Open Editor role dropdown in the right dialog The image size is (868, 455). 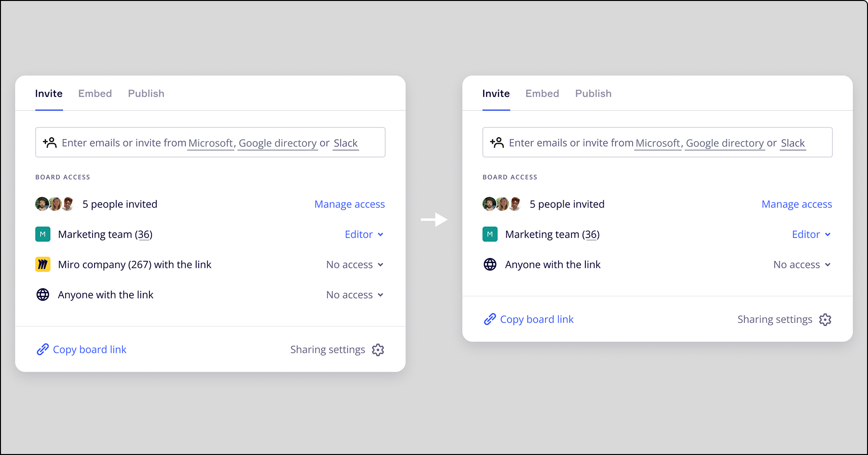click(x=811, y=234)
